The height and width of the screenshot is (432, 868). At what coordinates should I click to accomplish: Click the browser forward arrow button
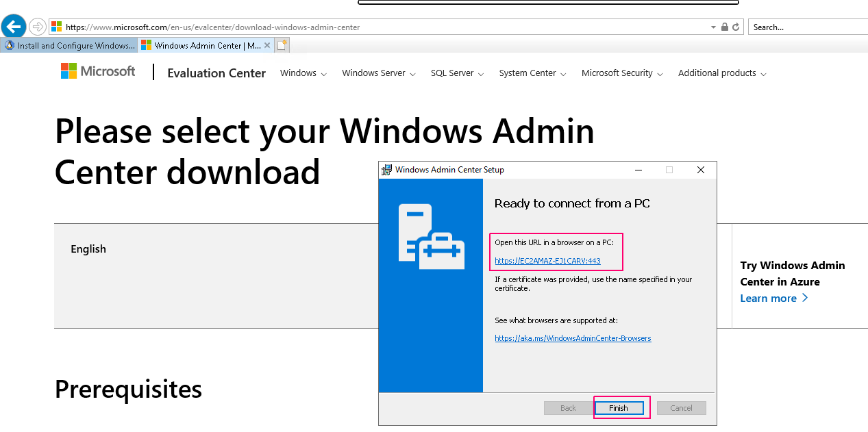(38, 27)
